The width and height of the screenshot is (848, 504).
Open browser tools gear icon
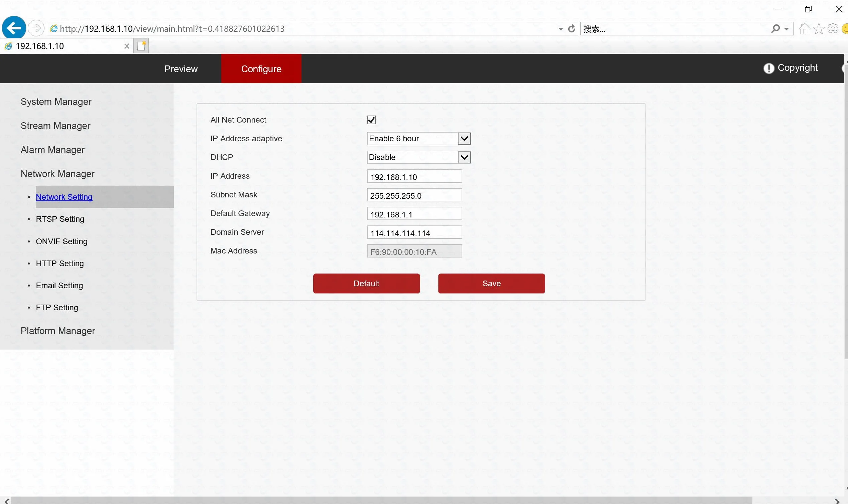(x=833, y=29)
